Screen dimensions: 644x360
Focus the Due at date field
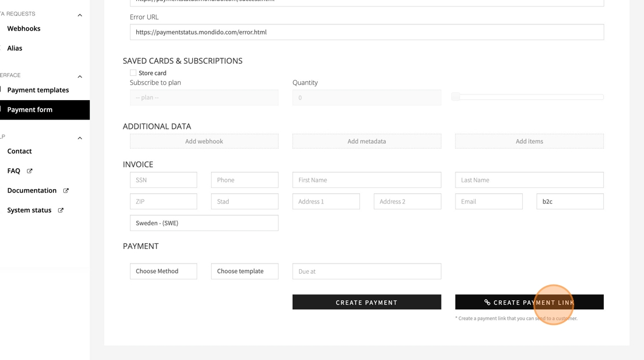coord(367,271)
